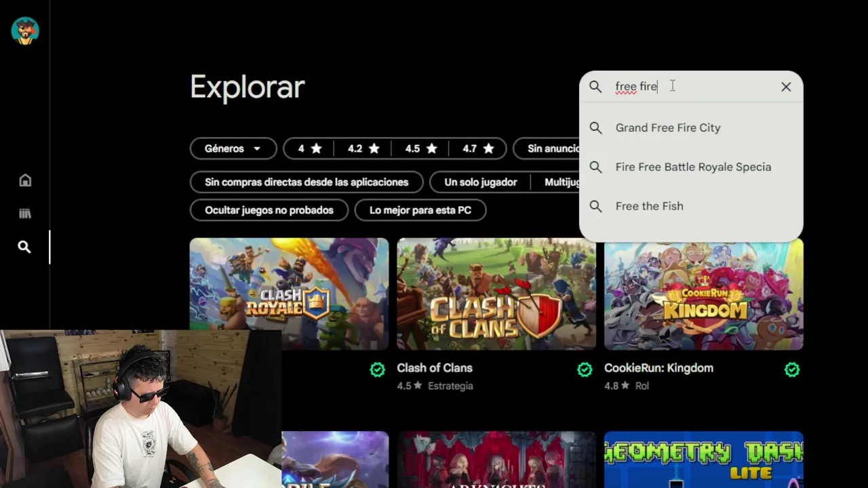This screenshot has height=488, width=868.
Task: Clear the search box with the X icon
Action: point(786,87)
